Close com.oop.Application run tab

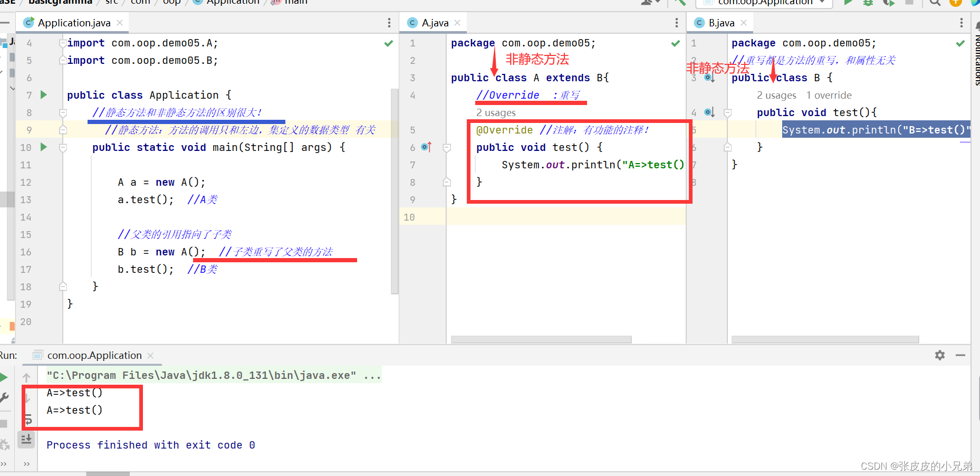pos(150,355)
